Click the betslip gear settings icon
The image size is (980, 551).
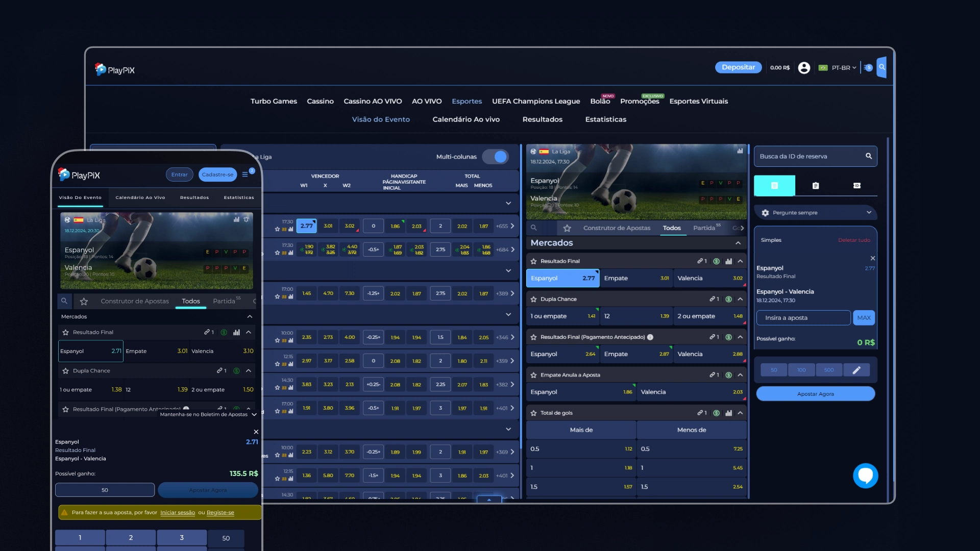765,213
